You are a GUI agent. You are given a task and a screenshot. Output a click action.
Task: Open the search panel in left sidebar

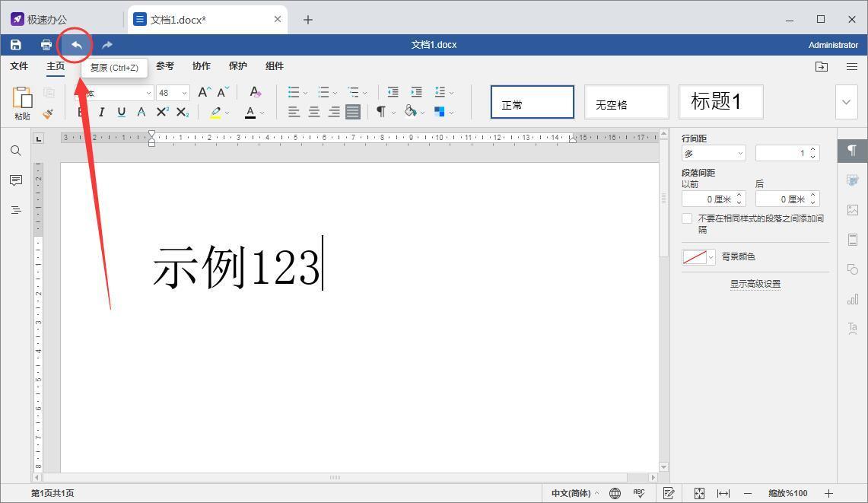(15, 151)
